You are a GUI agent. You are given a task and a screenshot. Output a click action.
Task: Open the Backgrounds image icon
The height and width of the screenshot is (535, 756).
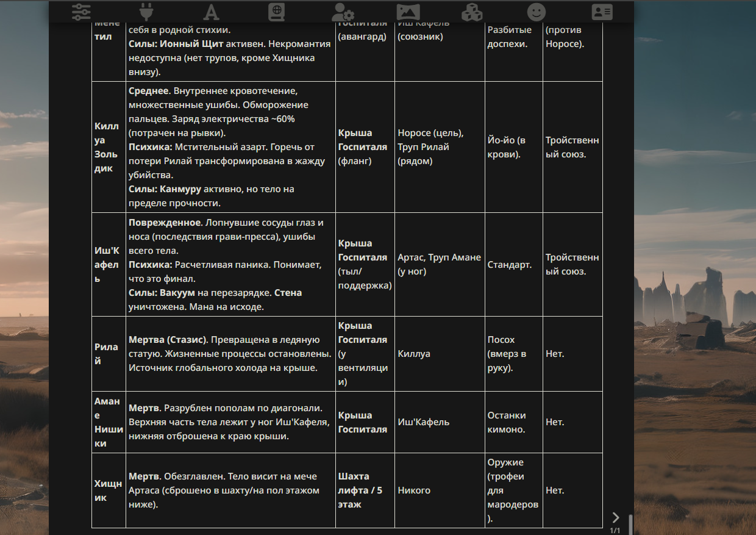click(x=408, y=12)
